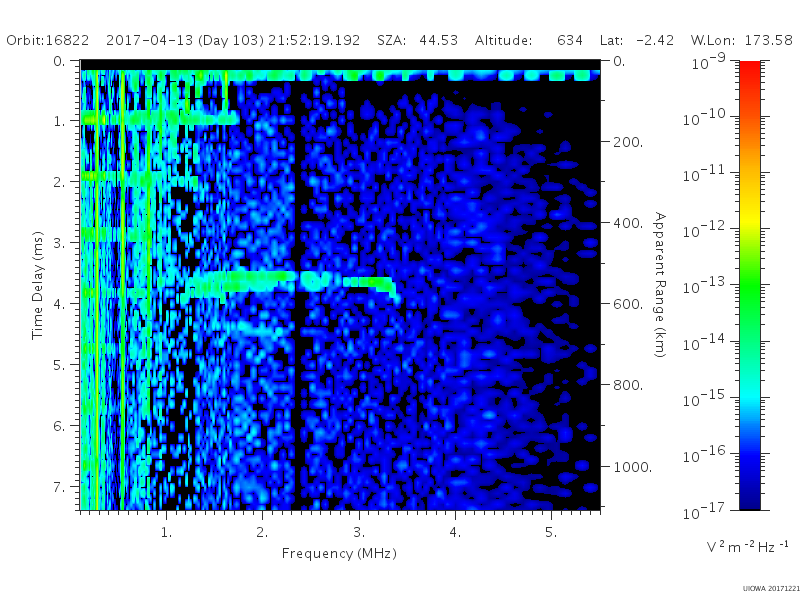Select the altitude value 634

pos(569,40)
